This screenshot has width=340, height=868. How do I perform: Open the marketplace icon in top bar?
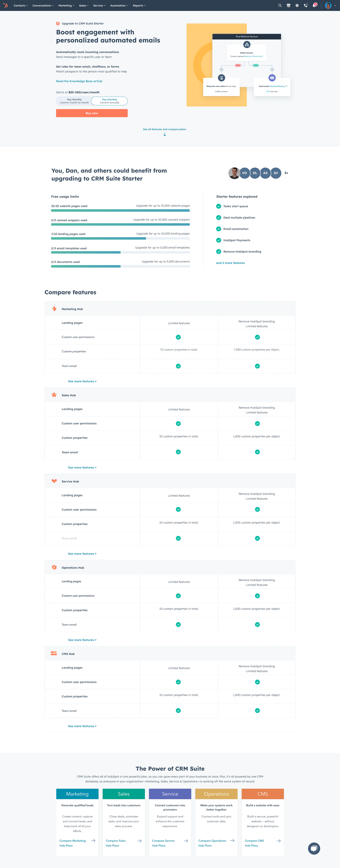tap(288, 5)
